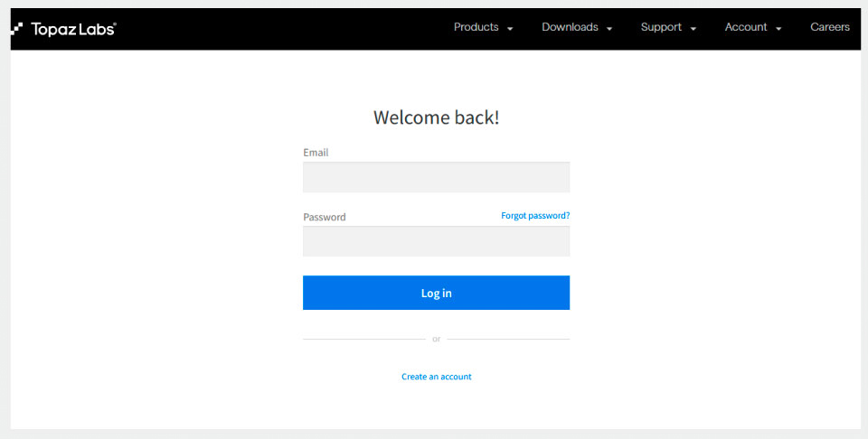Click the caret beside Downloads
The height and width of the screenshot is (439, 868).
(x=609, y=29)
